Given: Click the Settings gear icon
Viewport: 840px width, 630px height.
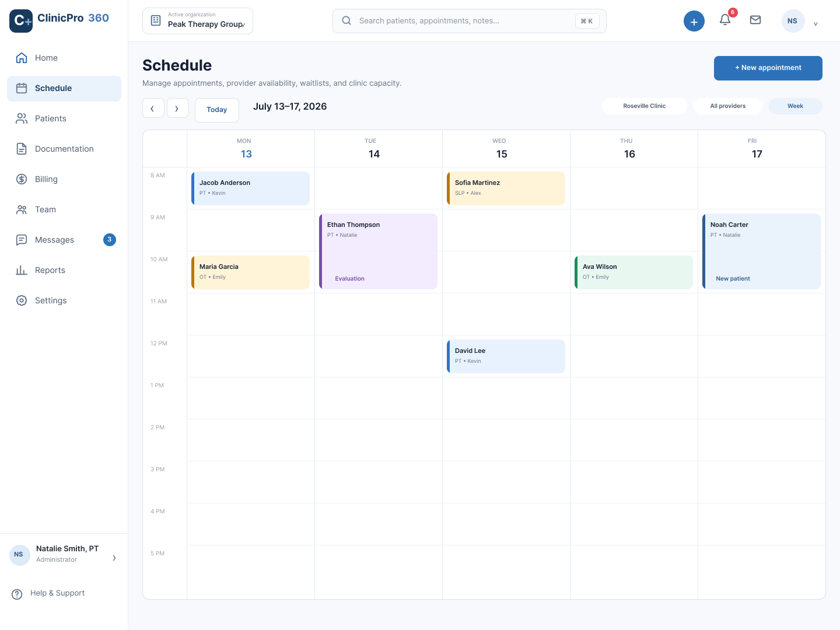Looking at the screenshot, I should pos(22,300).
